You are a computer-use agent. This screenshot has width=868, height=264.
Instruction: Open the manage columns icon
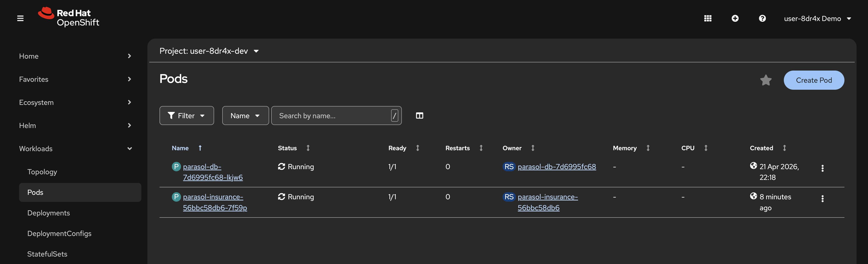coord(419,116)
